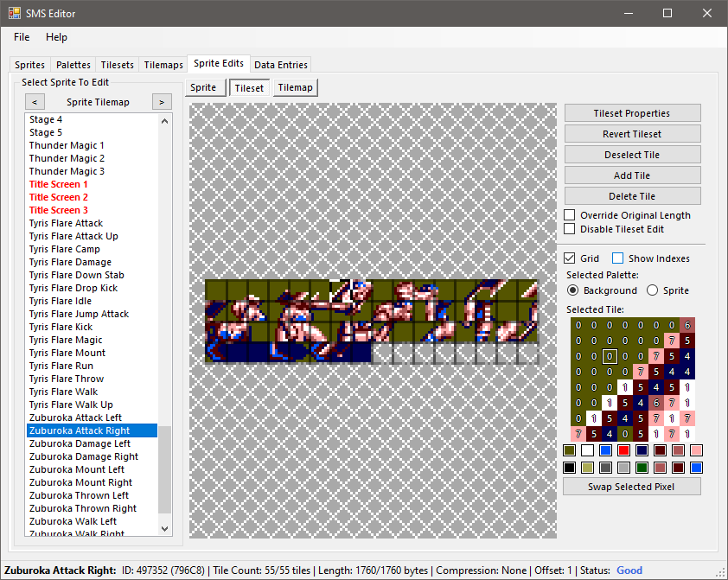Click the outlined selected pixel in the tile grid

[610, 356]
